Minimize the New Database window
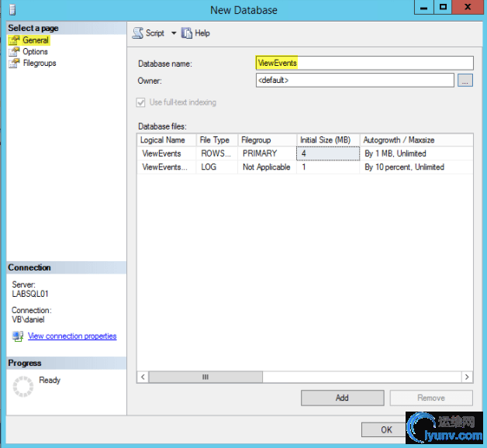This screenshot has width=487, height=448. coord(423,8)
